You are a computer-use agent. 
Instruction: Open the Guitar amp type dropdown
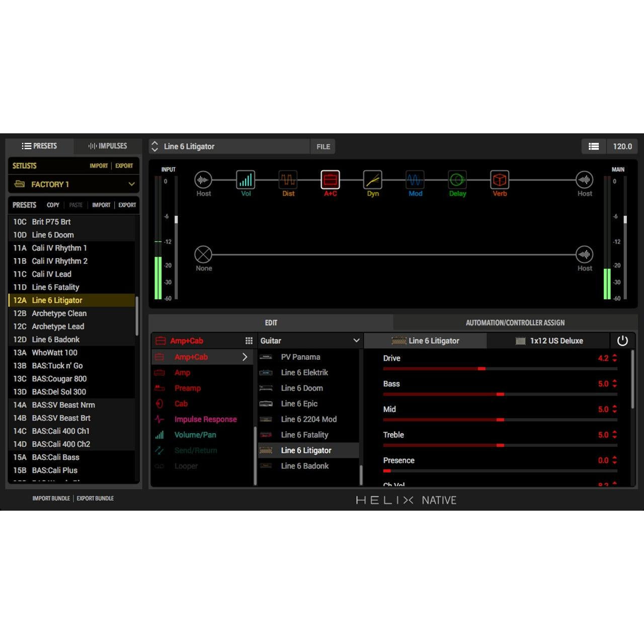pyautogui.click(x=309, y=341)
